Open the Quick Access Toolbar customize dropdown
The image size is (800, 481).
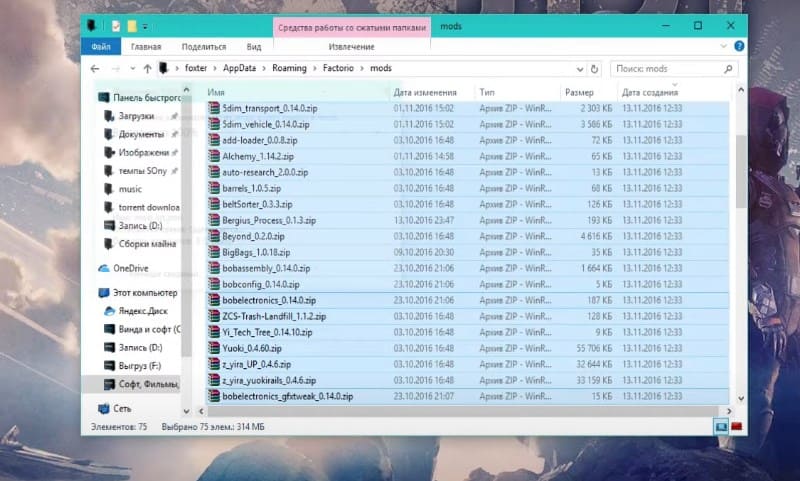tap(146, 24)
